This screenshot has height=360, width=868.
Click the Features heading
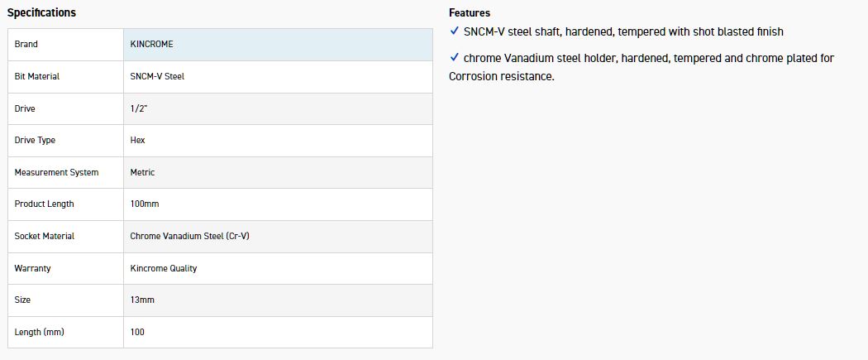point(470,12)
